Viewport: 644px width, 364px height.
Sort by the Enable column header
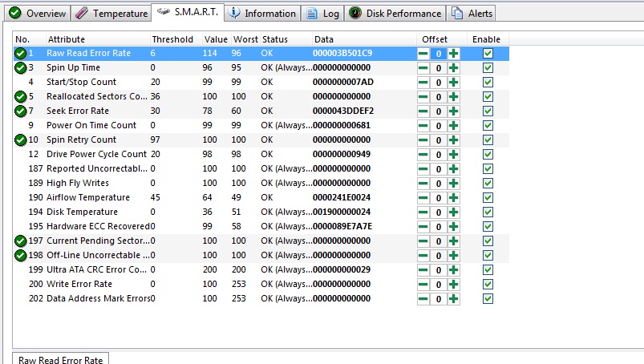click(488, 39)
